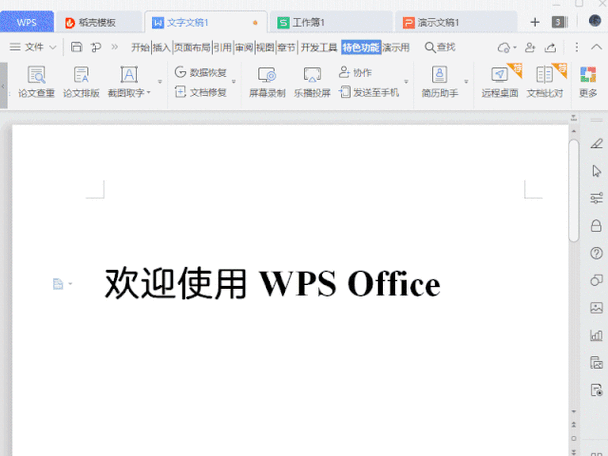
Task: Expand the 文件 menu dropdown chevron
Action: click(x=53, y=47)
